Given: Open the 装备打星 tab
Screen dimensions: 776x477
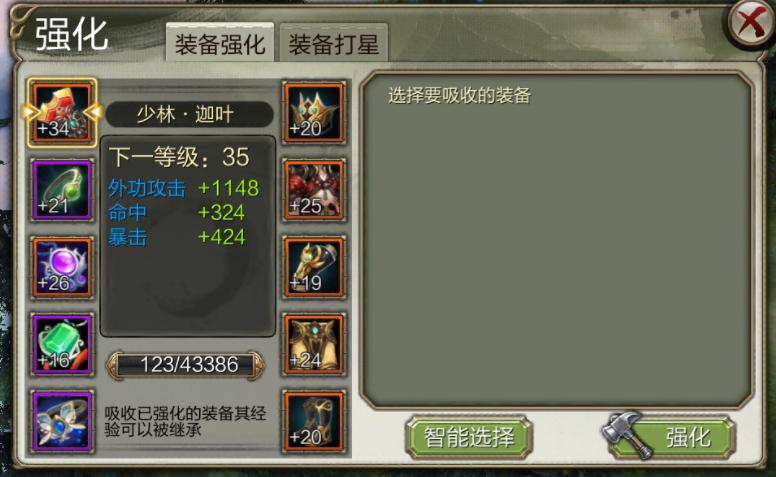Looking at the screenshot, I should 334,43.
